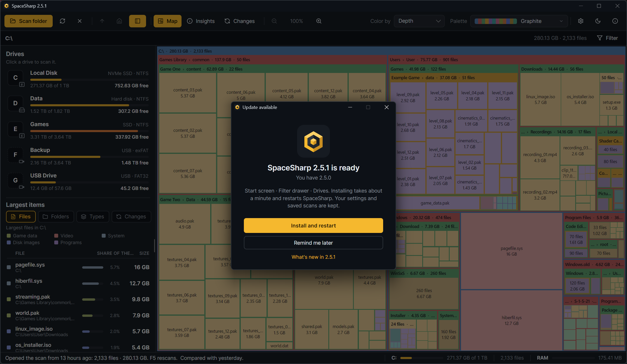
Task: Click the home icon in toolbar
Action: click(119, 21)
